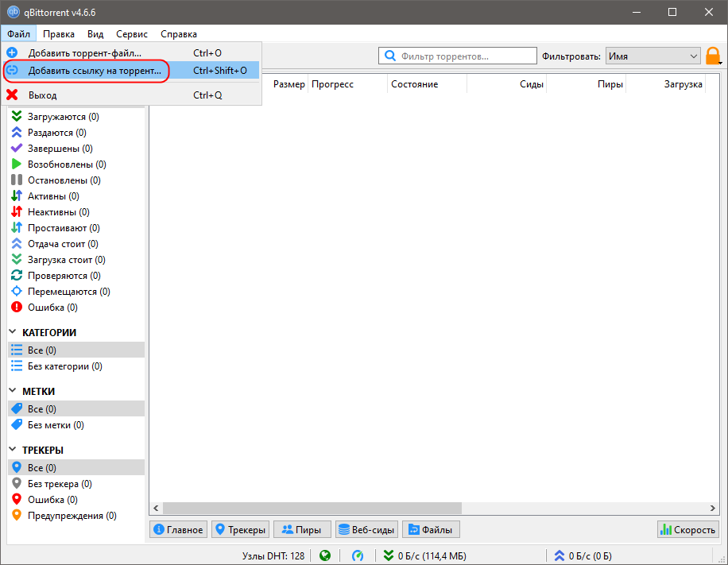Viewport: 728px width, 565px height.
Task: Click the purple Завершены checkmark icon
Action: (x=17, y=148)
